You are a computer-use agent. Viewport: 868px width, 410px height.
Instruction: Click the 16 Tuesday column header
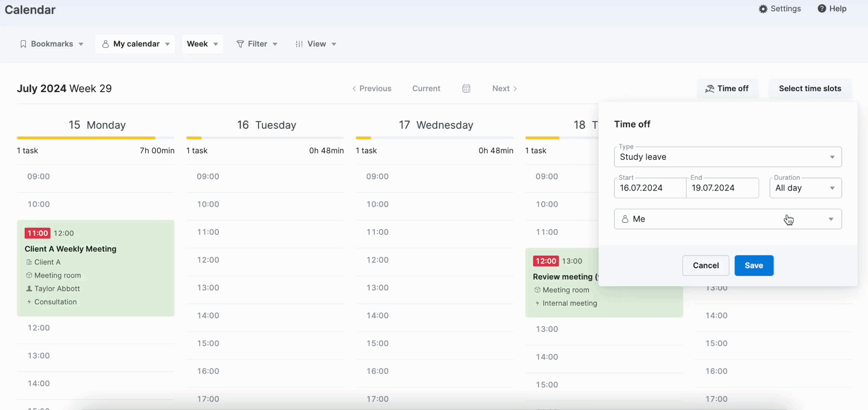pos(267,125)
